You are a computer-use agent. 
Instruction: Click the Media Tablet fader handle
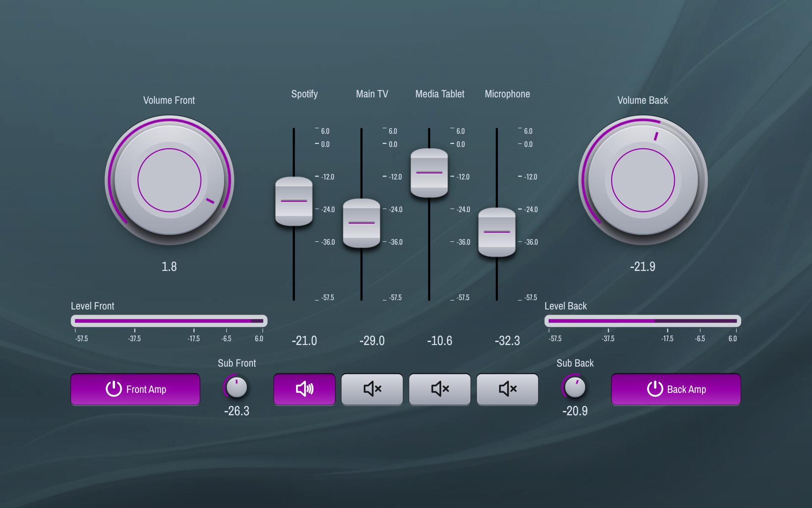coord(429,173)
